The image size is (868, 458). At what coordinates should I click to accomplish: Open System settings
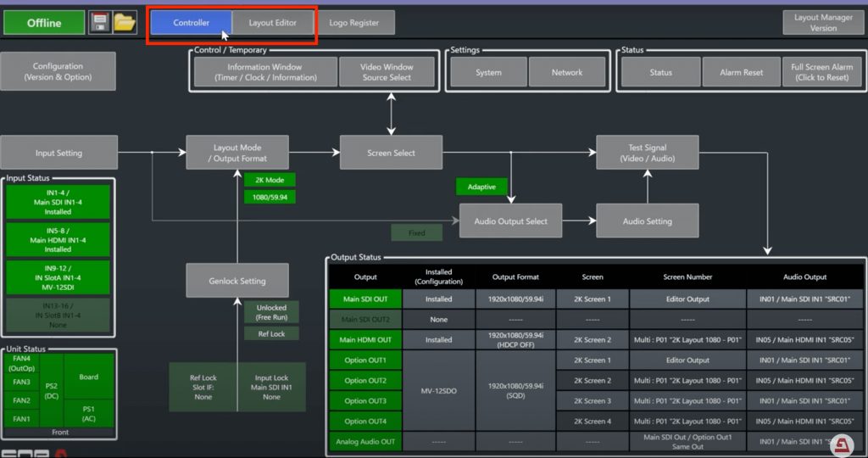click(488, 72)
